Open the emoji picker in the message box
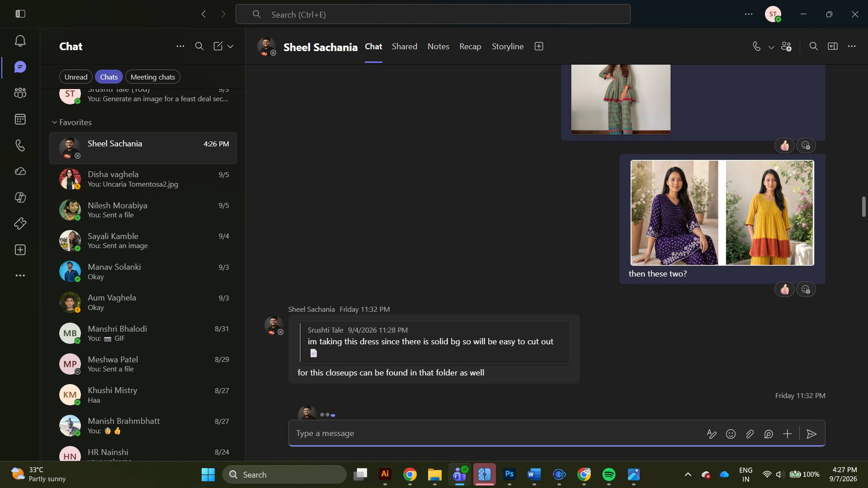 (x=731, y=434)
